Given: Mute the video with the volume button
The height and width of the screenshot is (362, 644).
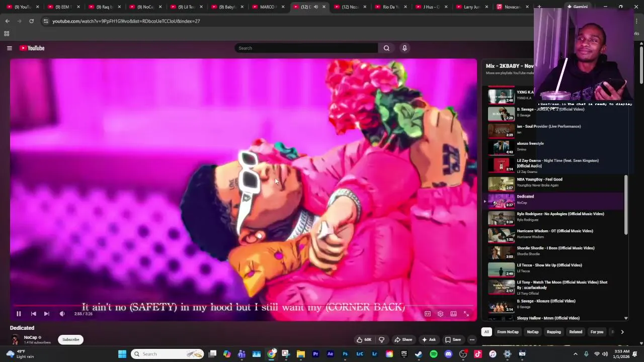Looking at the screenshot, I should [62, 314].
